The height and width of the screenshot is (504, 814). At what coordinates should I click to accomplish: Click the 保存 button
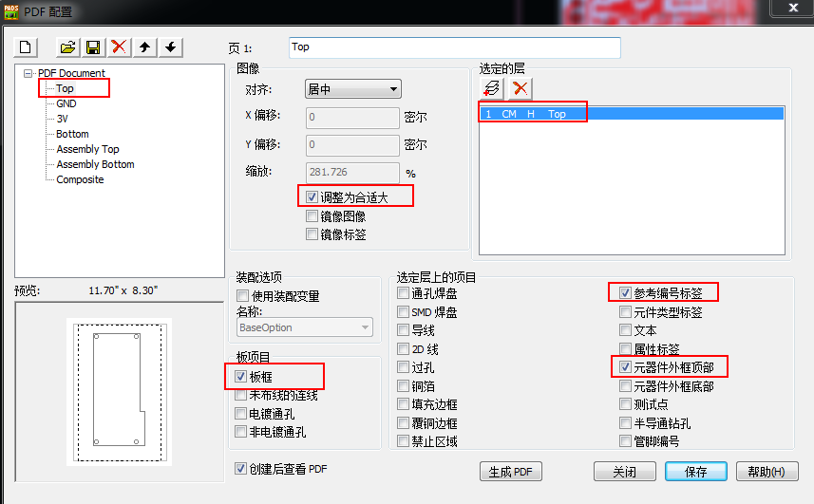click(695, 472)
